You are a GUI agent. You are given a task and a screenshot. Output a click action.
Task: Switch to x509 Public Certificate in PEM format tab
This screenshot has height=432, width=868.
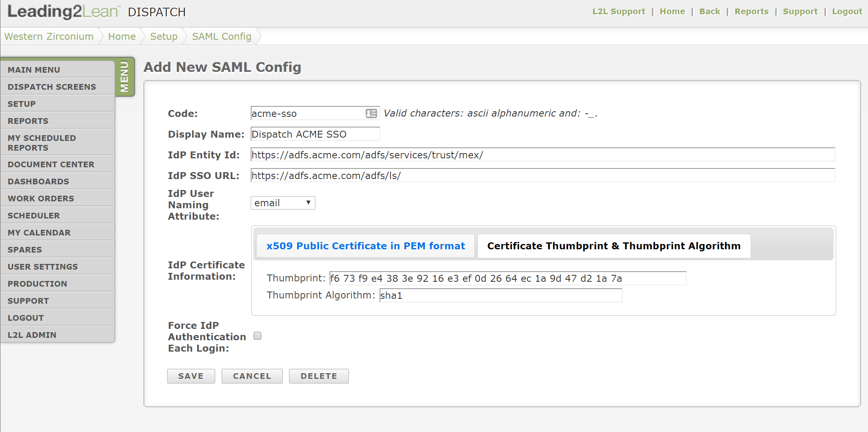point(365,246)
